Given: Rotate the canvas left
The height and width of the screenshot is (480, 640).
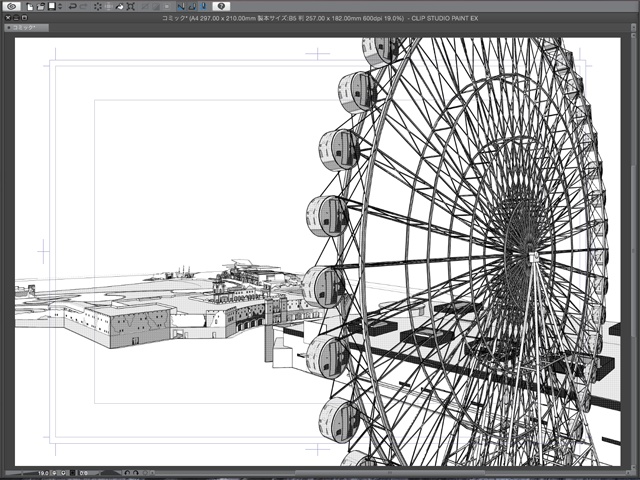Looking at the screenshot, I should [127, 473].
